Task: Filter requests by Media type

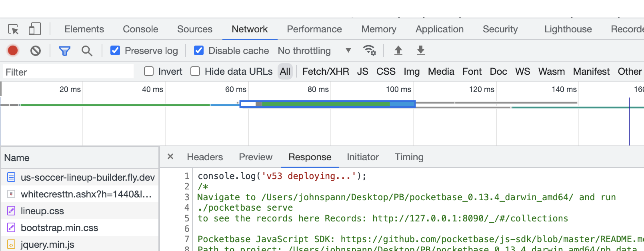Action: [441, 72]
